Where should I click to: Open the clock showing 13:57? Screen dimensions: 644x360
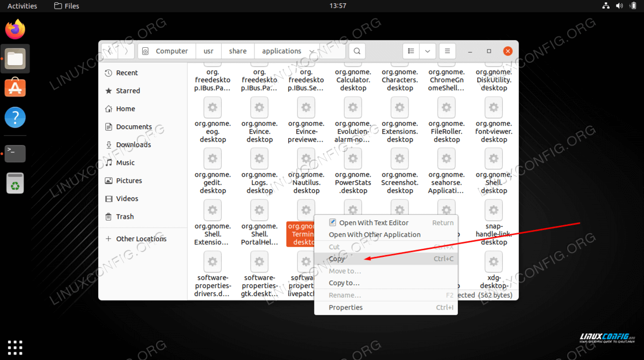coord(338,6)
